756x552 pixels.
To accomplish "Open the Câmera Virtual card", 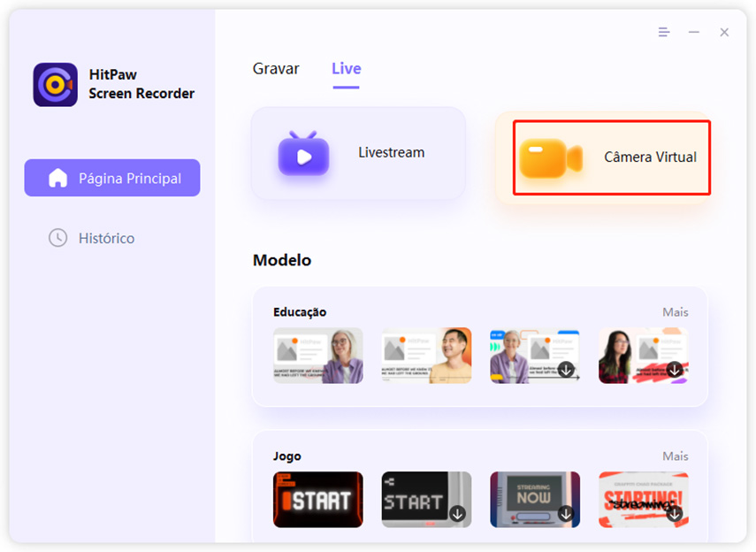I will click(612, 158).
